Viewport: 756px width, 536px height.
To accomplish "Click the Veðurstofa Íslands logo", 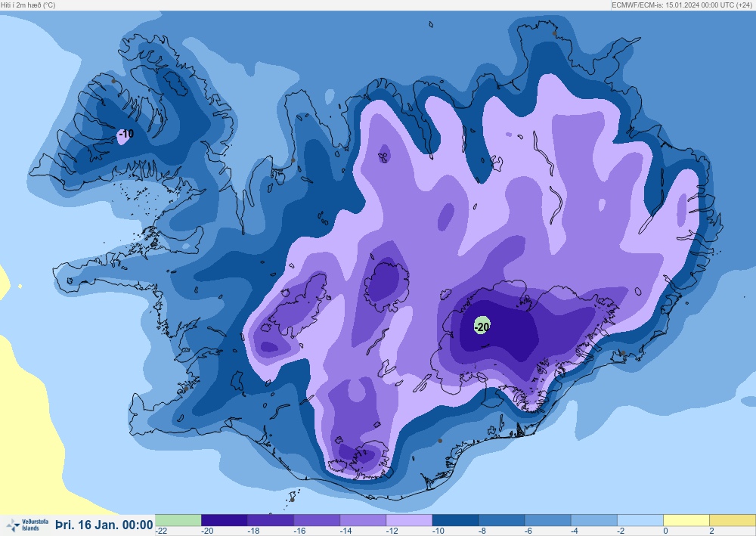I will coord(28,525).
